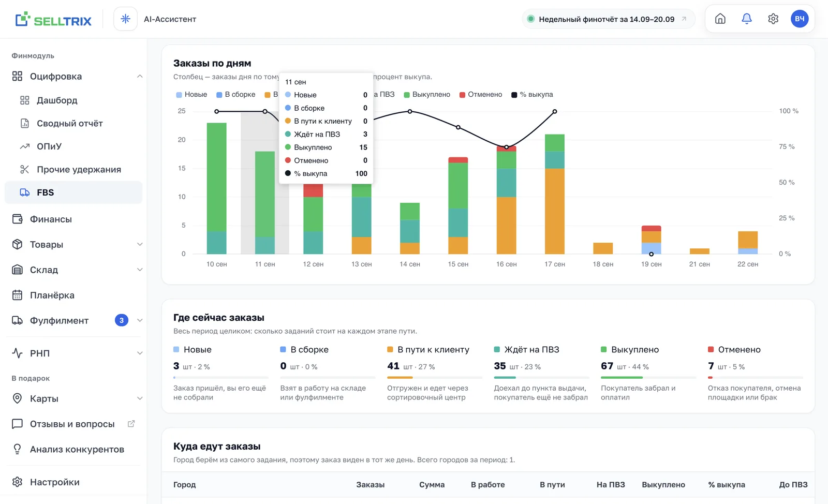Viewport: 828px width, 504px height.
Task: Sort table by Заказы column
Action: [370, 485]
